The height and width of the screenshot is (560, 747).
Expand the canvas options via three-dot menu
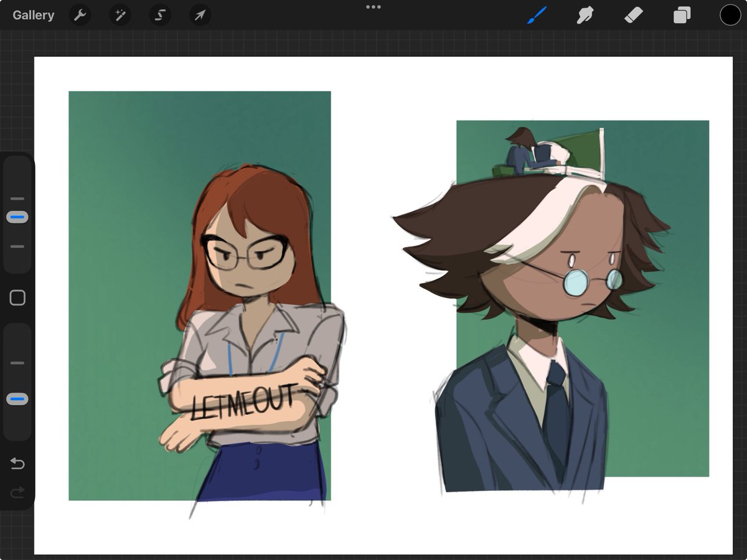(374, 7)
